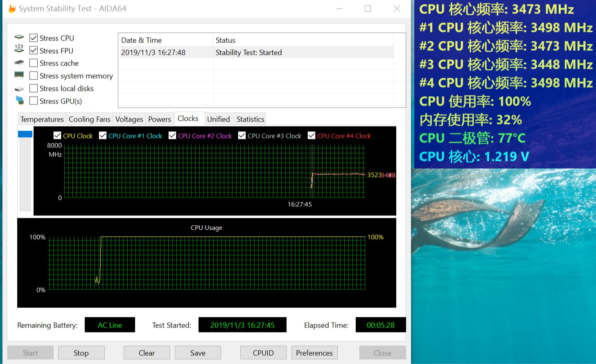Uncheck the Stress FPU checkbox

34,51
